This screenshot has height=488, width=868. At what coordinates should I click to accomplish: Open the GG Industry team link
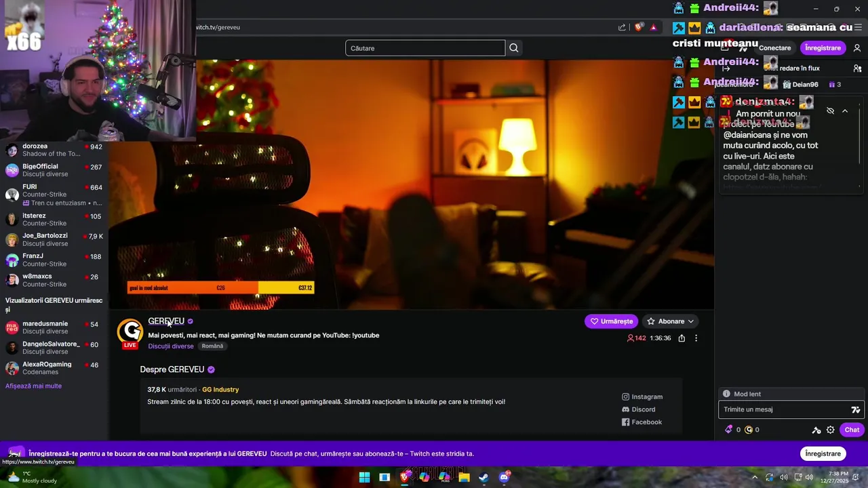pyautogui.click(x=220, y=390)
